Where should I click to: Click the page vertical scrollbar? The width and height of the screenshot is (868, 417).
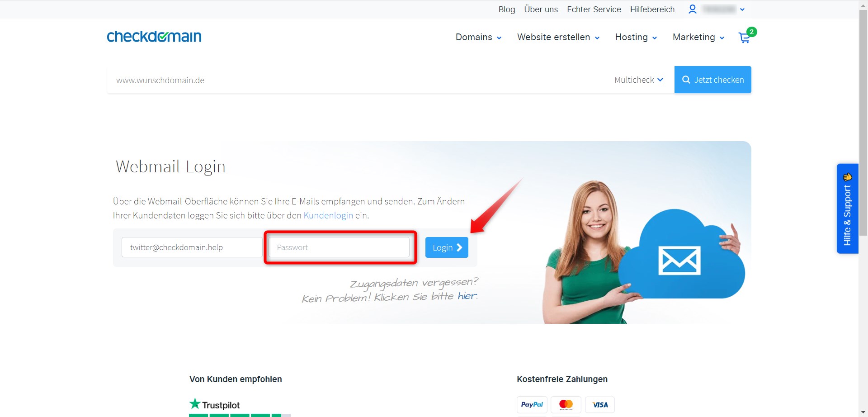click(863, 122)
